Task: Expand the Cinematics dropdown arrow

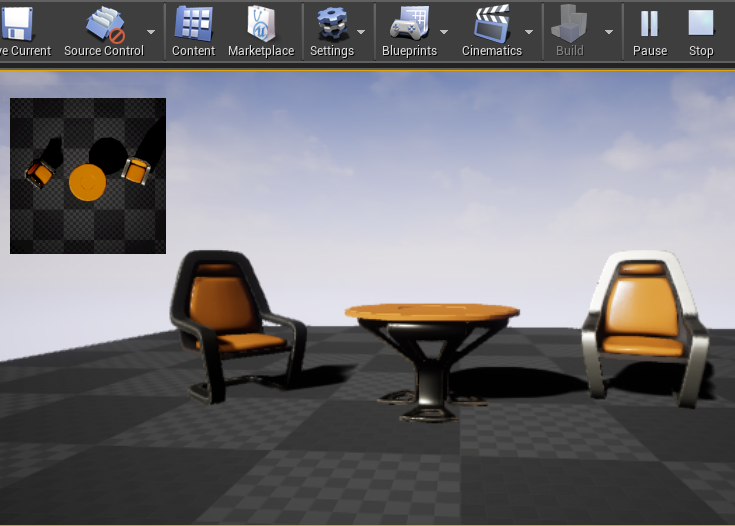Action: 529,32
